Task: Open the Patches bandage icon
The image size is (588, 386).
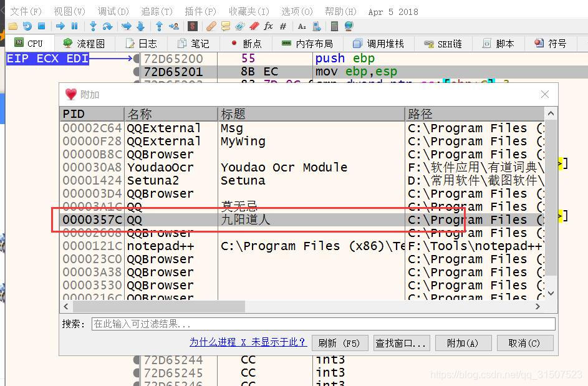Action: point(211,26)
